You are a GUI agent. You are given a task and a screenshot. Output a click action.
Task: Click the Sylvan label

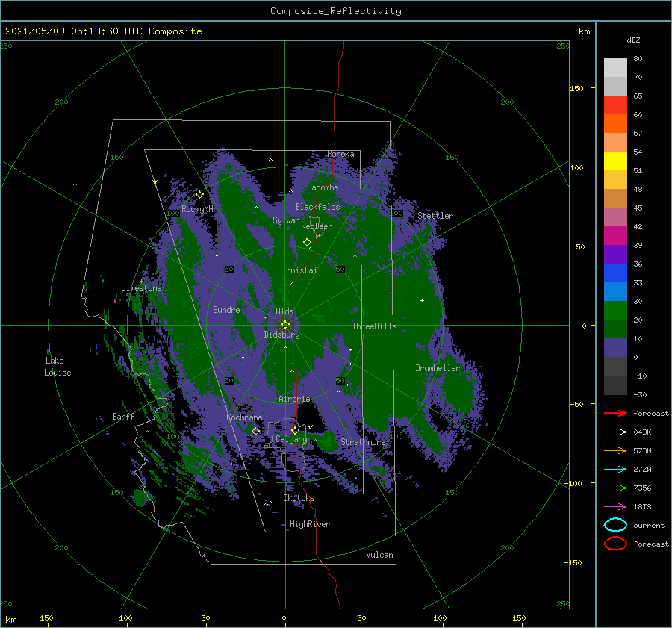tap(286, 220)
